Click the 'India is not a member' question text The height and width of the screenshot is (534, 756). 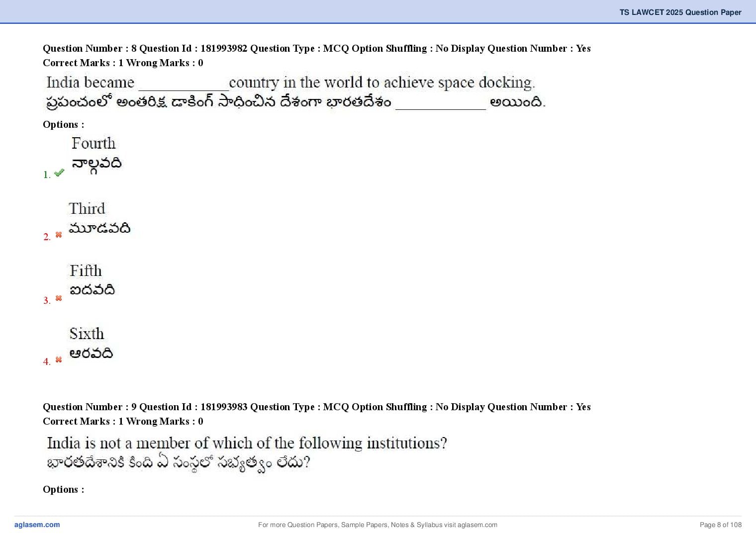[247, 443]
